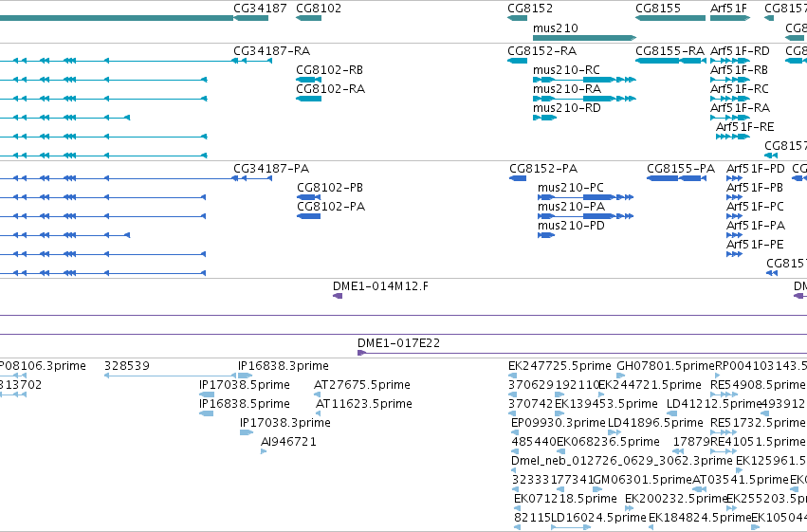Image resolution: width=807 pixels, height=532 pixels.
Task: Click transcript CG8102-RA
Action: (330, 89)
